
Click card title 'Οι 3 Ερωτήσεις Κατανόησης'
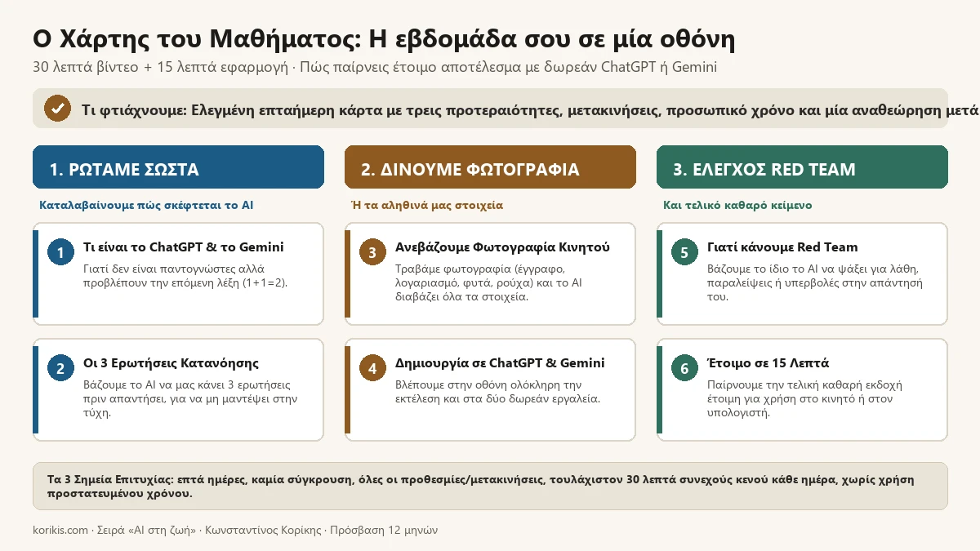pyautogui.click(x=171, y=362)
